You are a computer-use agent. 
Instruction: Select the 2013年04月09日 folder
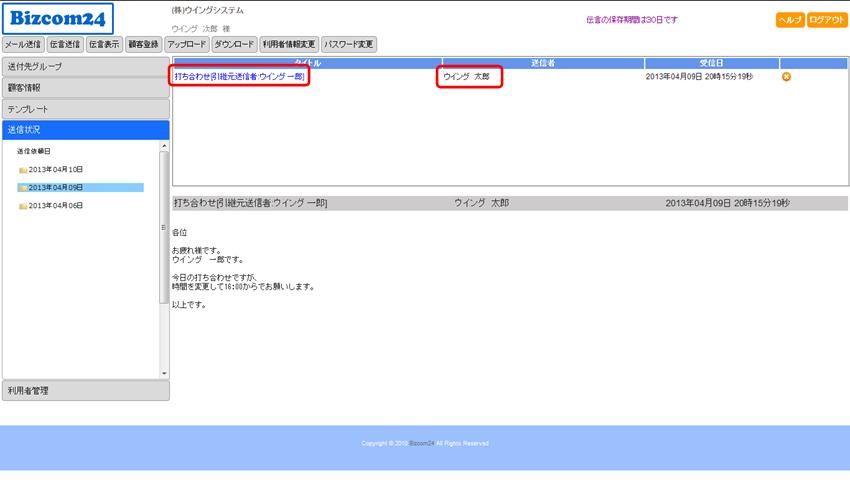point(55,187)
